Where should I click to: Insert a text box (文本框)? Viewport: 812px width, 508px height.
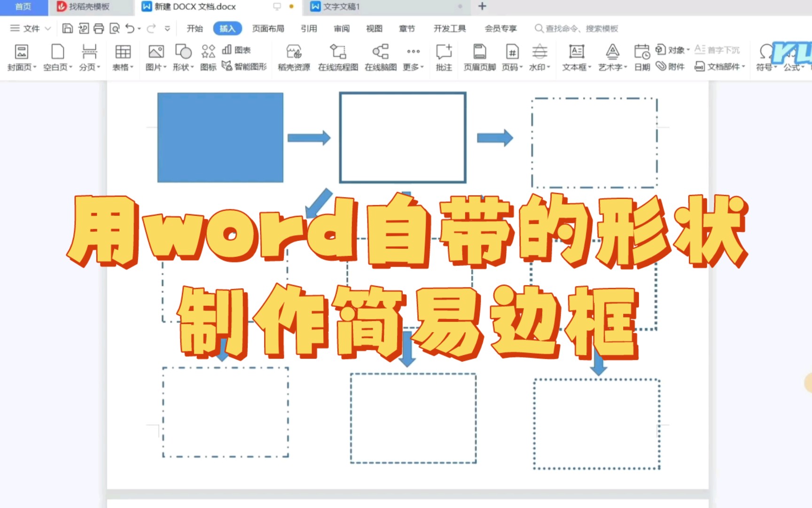[x=577, y=57]
